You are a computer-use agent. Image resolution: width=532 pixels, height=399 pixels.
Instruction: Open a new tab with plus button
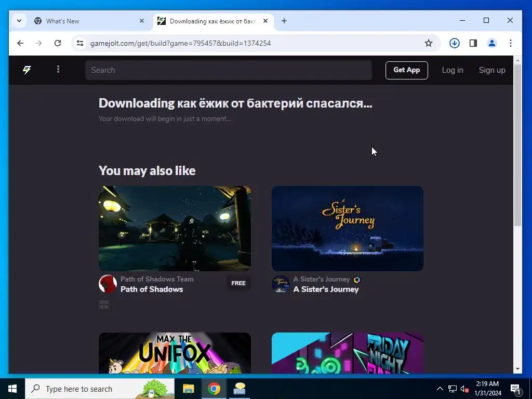(x=284, y=21)
